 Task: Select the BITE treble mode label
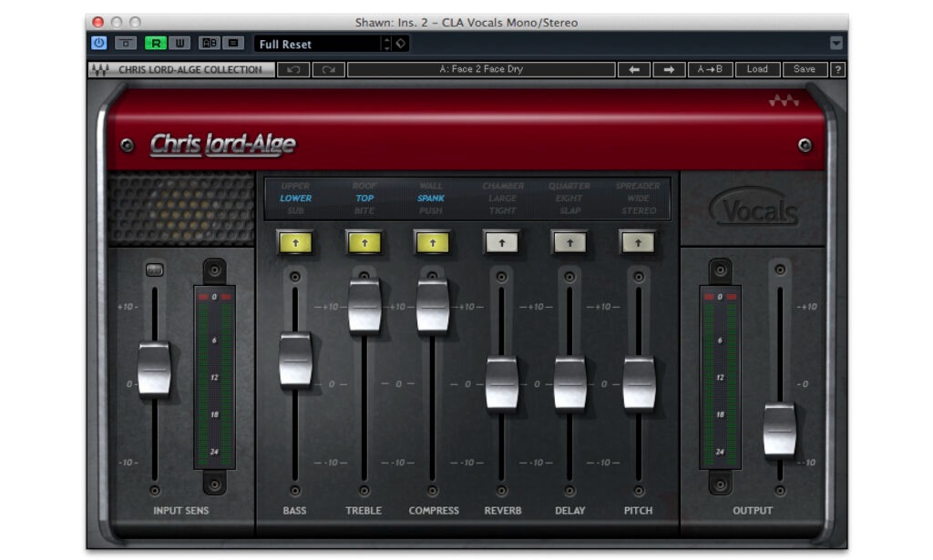364,211
